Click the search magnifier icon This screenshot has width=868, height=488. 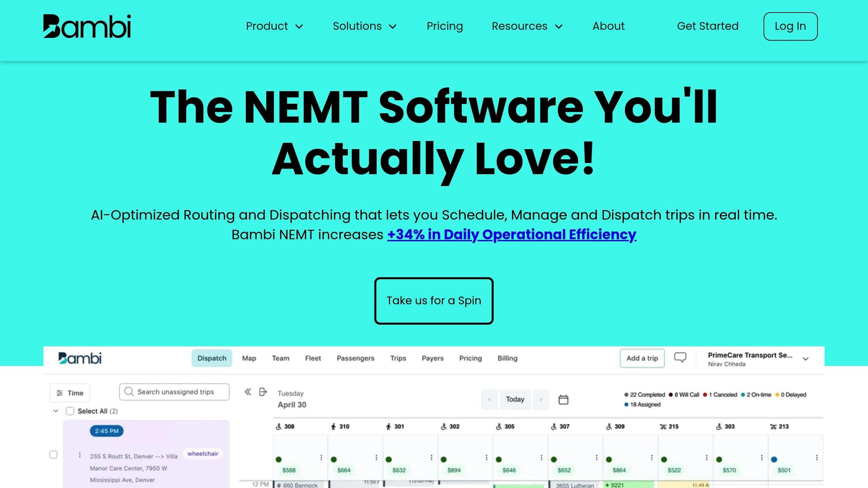point(129,391)
